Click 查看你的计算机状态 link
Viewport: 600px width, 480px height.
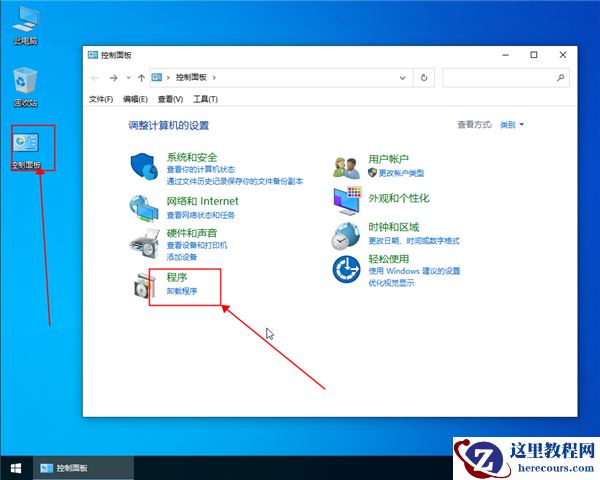coord(201,170)
